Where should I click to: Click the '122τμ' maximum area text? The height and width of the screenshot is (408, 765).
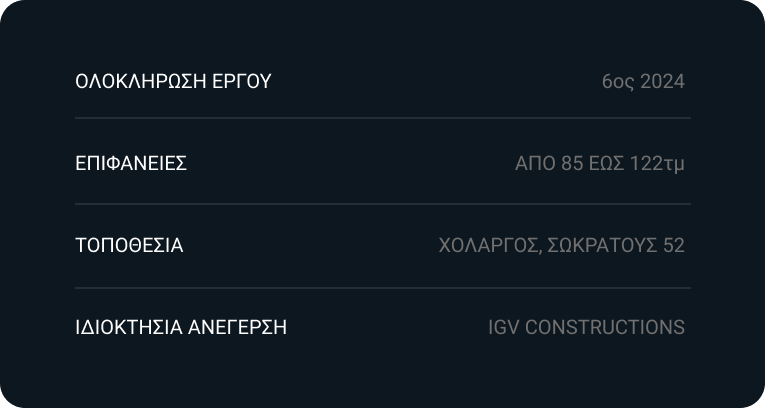[657, 164]
